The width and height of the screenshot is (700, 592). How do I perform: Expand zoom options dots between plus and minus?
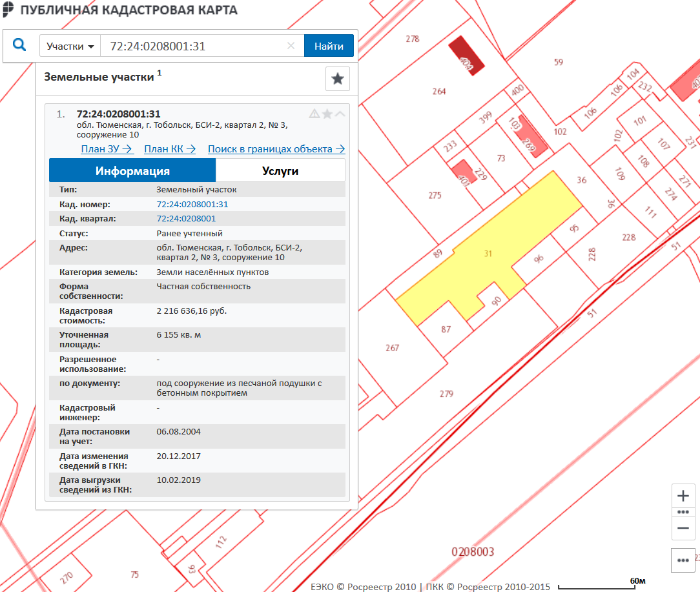[x=683, y=512]
